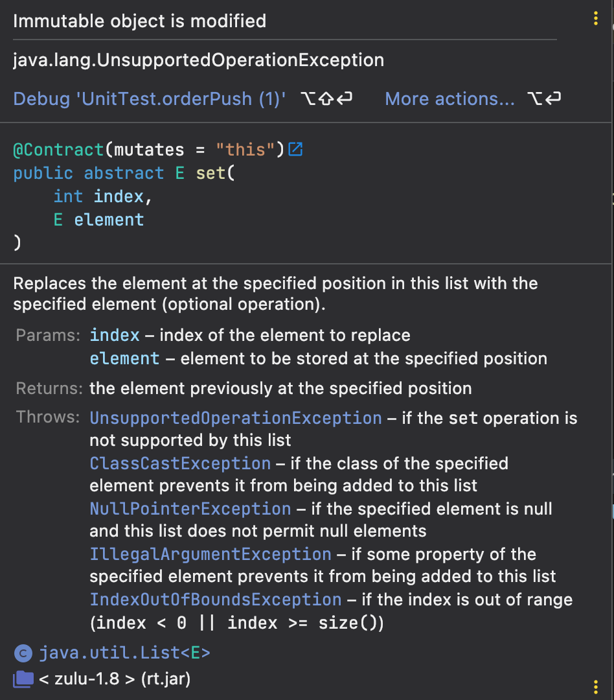This screenshot has width=614, height=700.
Task: Follow the NullPointerException link
Action: [190, 509]
